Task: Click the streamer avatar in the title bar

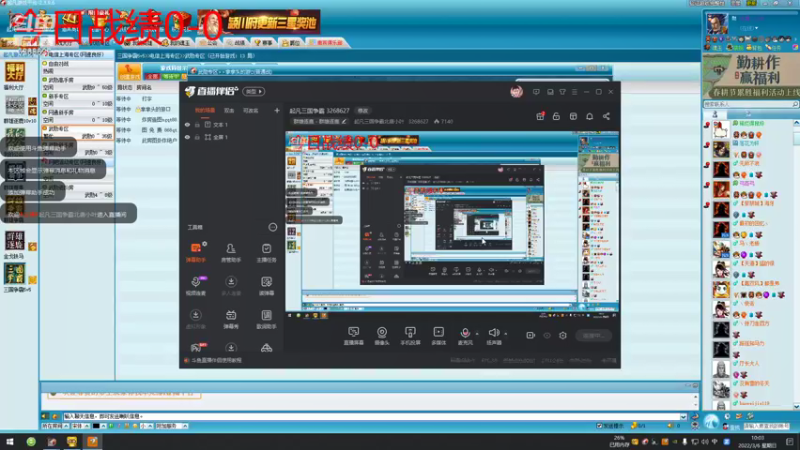Action: pos(516,92)
